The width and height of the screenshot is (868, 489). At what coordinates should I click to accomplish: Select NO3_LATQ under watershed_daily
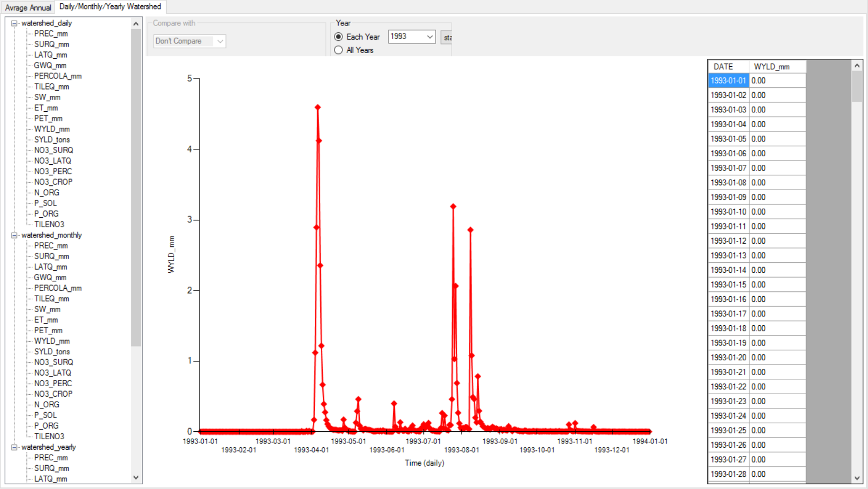pyautogui.click(x=52, y=161)
